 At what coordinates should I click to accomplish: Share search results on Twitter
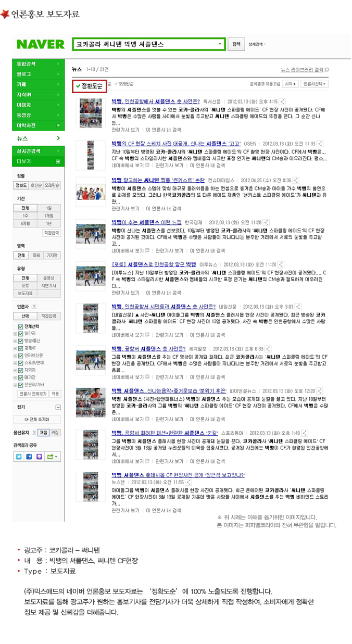coord(19,457)
